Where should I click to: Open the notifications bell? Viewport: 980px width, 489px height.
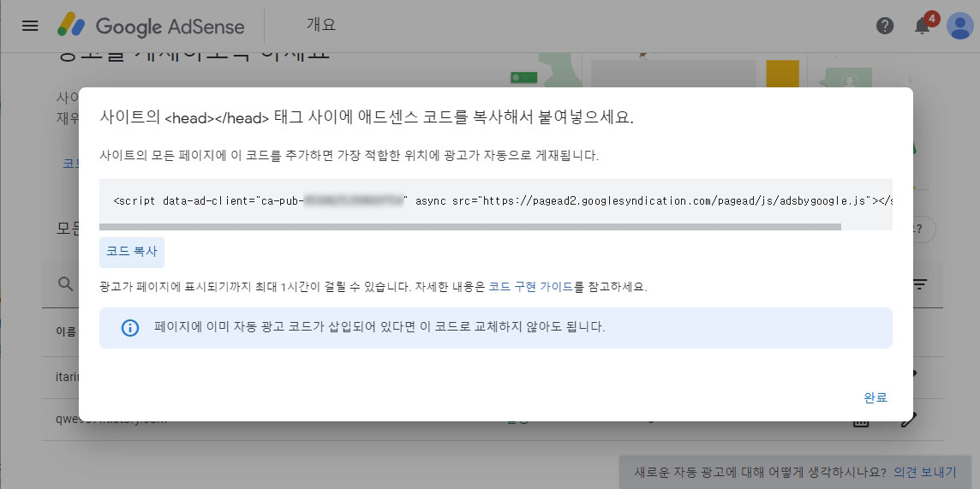[x=922, y=25]
